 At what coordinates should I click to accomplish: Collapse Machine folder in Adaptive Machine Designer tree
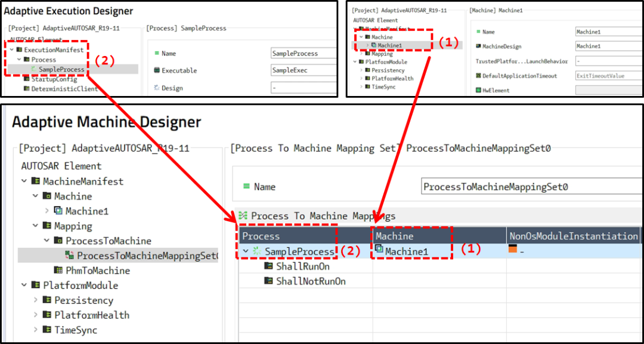click(x=35, y=196)
